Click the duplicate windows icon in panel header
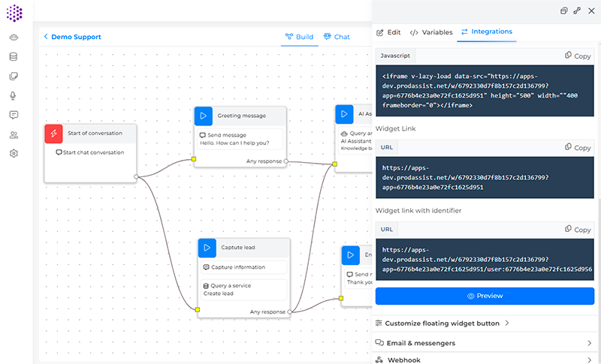The width and height of the screenshot is (601, 364). click(564, 11)
